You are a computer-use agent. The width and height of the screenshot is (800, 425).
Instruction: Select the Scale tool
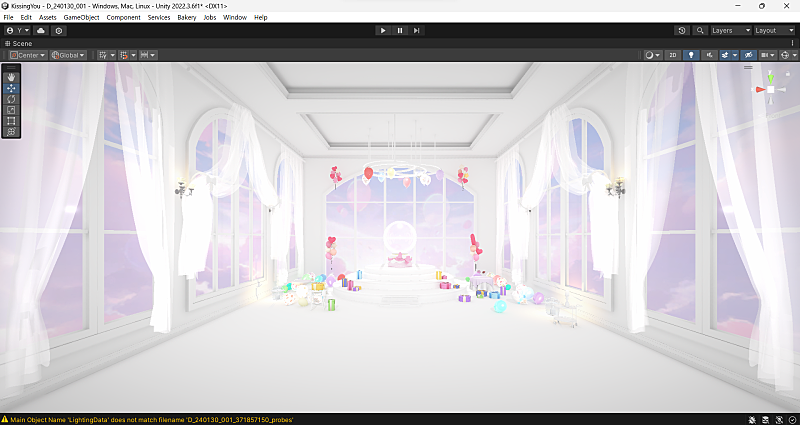pos(11,110)
